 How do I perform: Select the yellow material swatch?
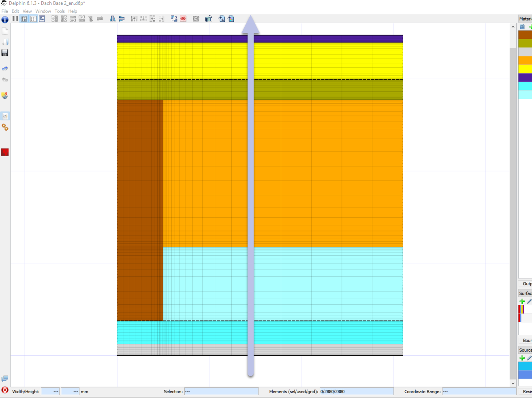[525, 69]
